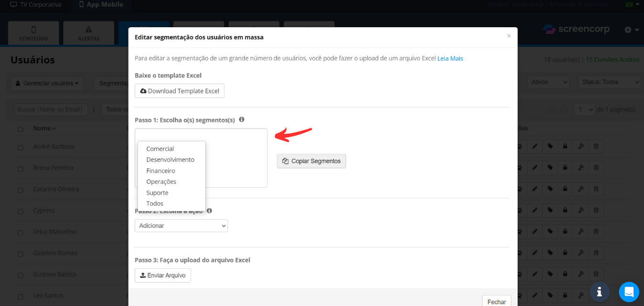Tick the checkbox next to André Barbosa
Screen dimensions: 644x306
(x=21, y=148)
